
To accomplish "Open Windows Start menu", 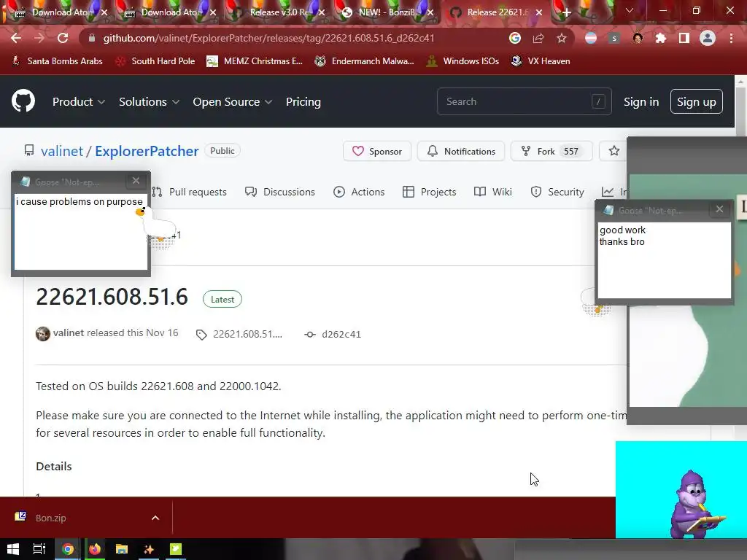I will coord(13,550).
